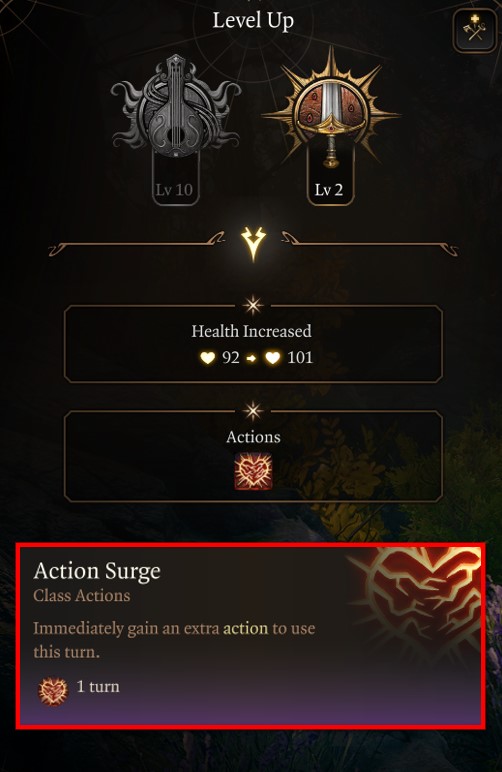This screenshot has height=772, width=502.
Task: Select the grey Bard lute class emblem
Action: 176,107
